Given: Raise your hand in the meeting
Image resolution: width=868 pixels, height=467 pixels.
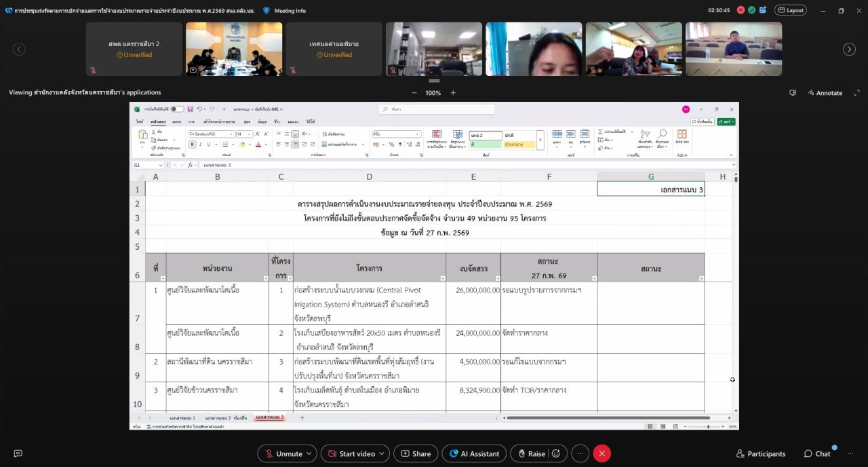Looking at the screenshot, I should tap(530, 453).
